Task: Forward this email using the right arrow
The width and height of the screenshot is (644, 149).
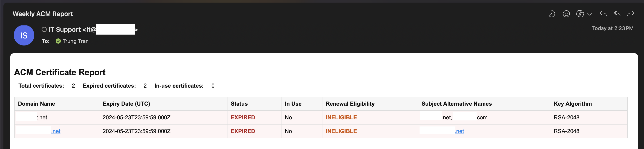Action: pyautogui.click(x=630, y=14)
